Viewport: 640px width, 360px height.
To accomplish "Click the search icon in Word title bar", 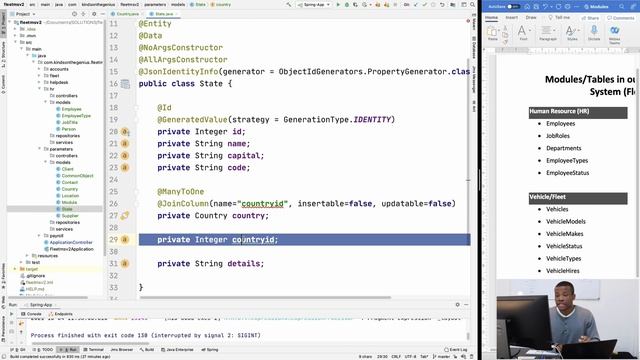I will (x=621, y=7).
